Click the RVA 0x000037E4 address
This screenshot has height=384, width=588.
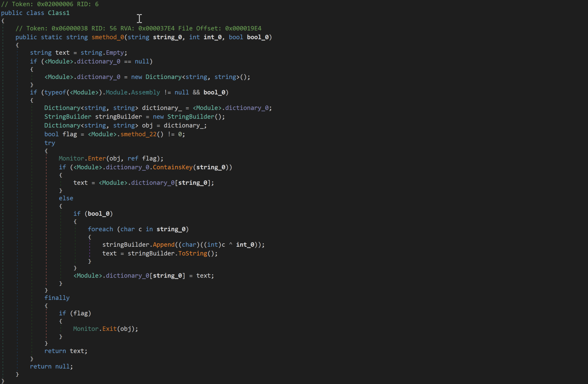point(156,28)
